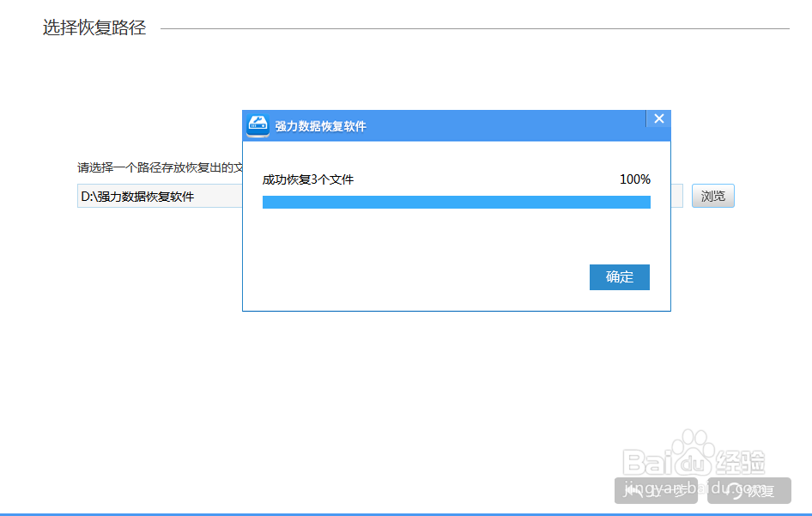Click the recovery progress bar
Viewport: 812px width, 516px height.
pyautogui.click(x=457, y=202)
